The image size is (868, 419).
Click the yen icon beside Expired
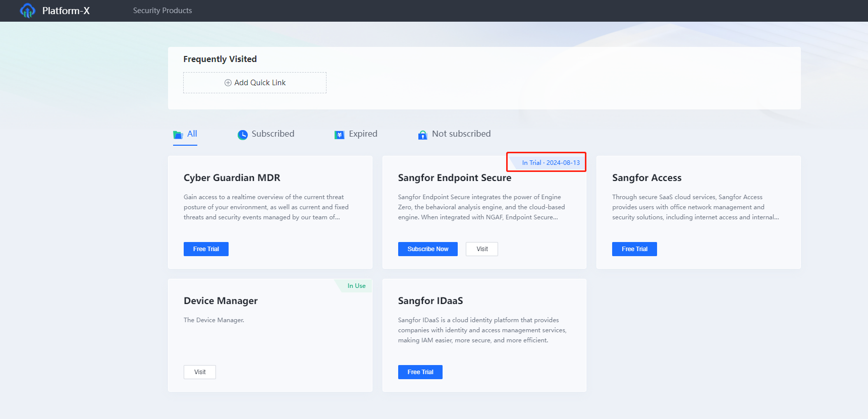point(340,135)
